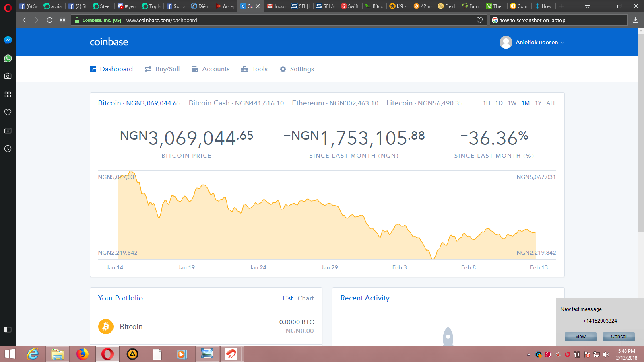Image resolution: width=644 pixels, height=362 pixels.
Task: Select the Bitcoin price tab
Action: [x=139, y=103]
